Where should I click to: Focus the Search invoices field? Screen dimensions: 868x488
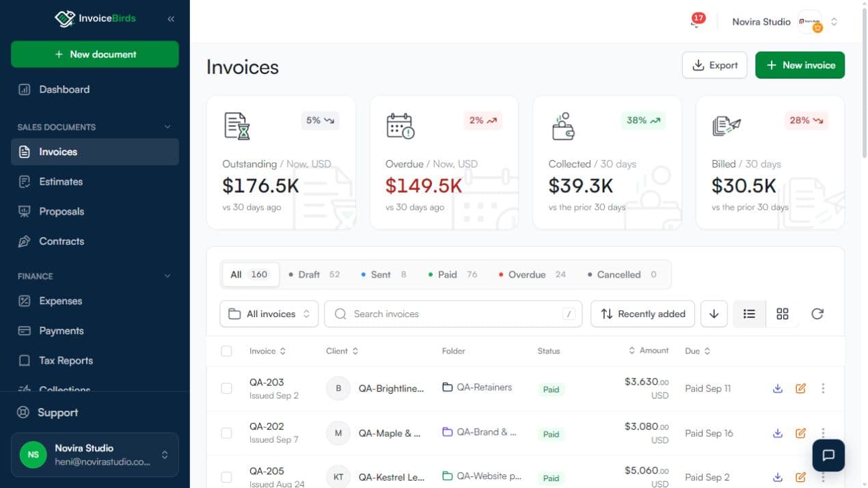(453, 314)
